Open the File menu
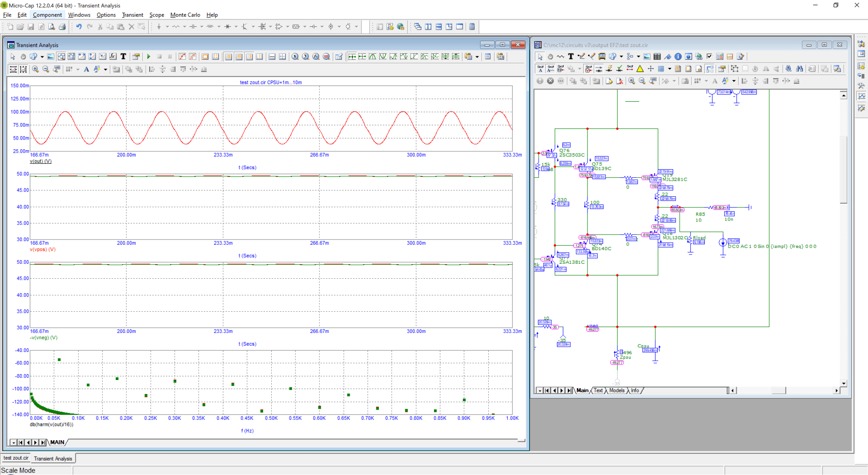 click(7, 15)
